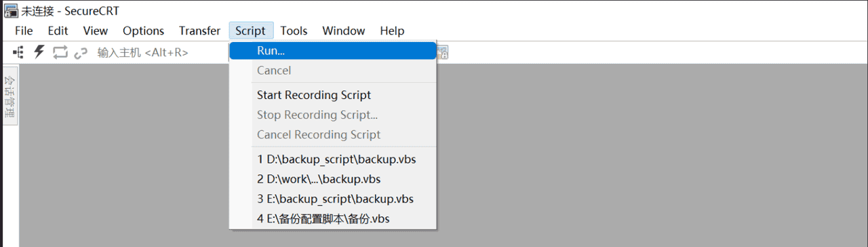The image size is (868, 247).
Task: Open the Help menu
Action: click(392, 31)
